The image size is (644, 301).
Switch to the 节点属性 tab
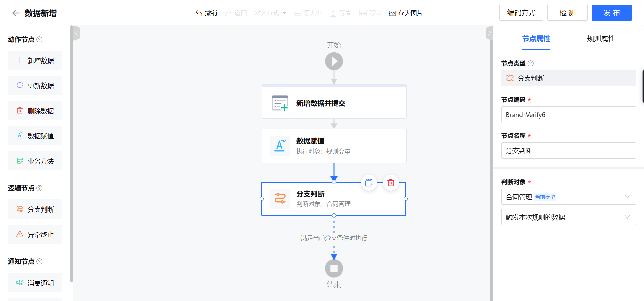[536, 39]
